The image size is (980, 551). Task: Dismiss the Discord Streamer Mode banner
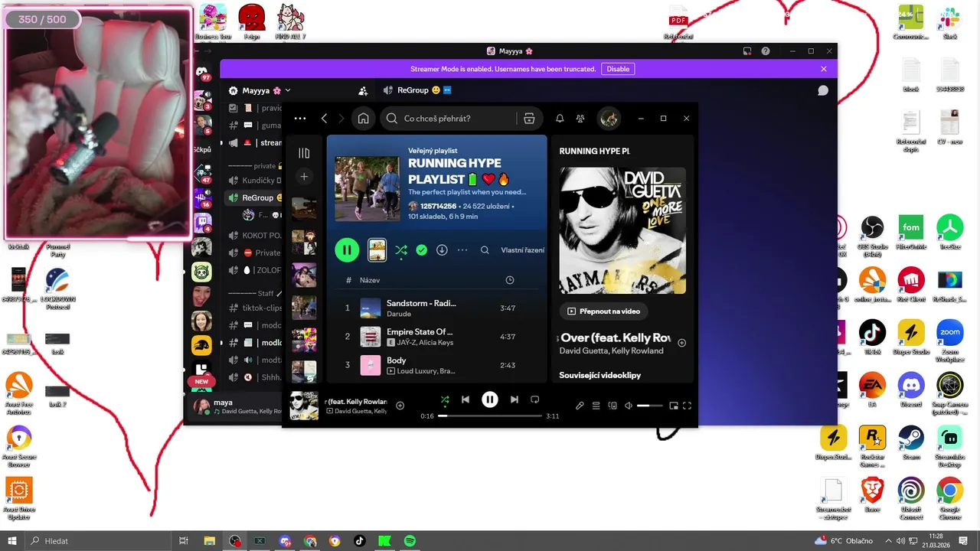(x=824, y=69)
